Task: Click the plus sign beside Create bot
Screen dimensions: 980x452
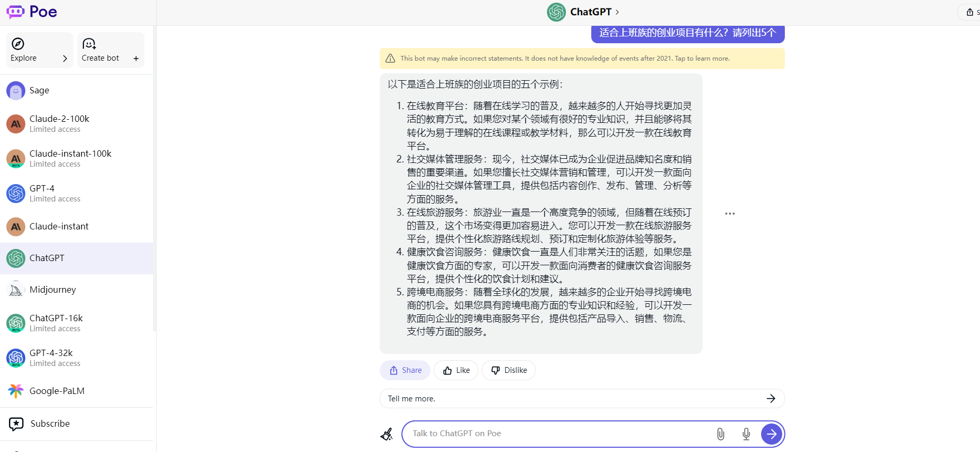Action: (x=136, y=59)
